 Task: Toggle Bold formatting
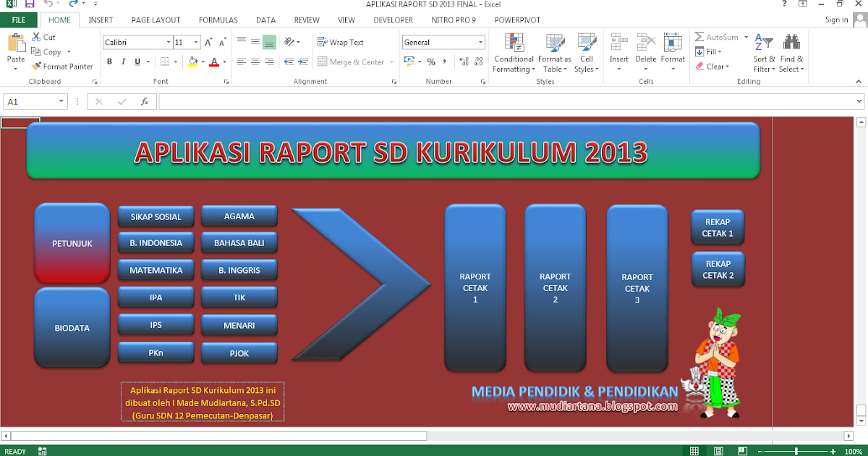[x=109, y=62]
